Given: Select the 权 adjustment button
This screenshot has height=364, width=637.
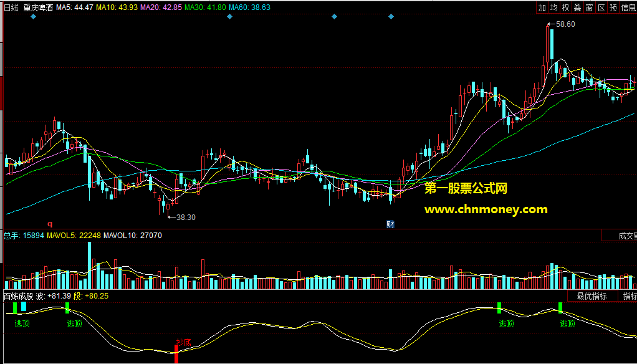Looking at the screenshot, I should [565, 7].
